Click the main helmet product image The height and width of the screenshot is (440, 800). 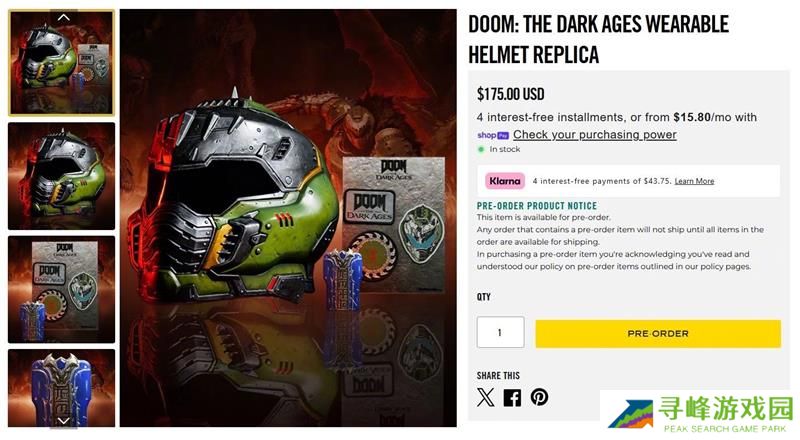coord(288,218)
